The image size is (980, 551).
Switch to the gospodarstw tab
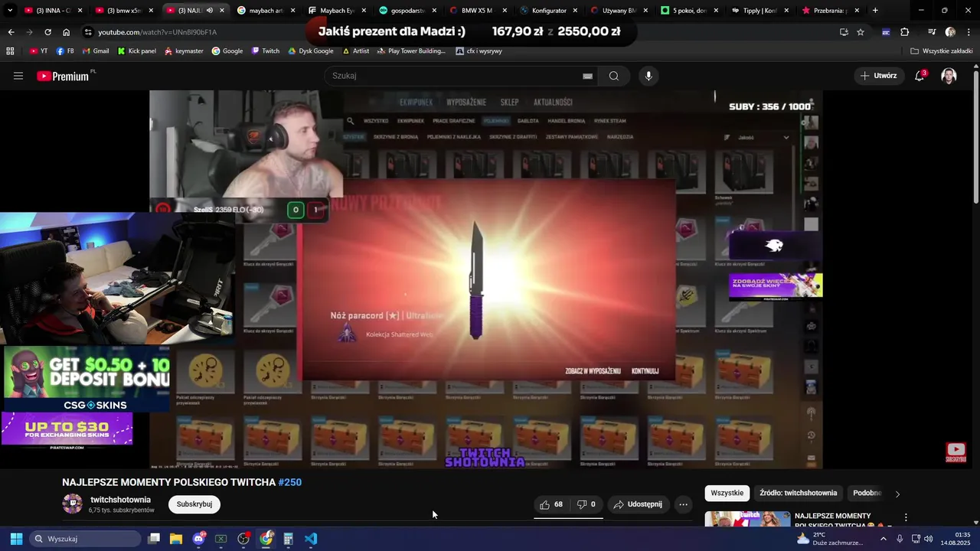(x=409, y=11)
